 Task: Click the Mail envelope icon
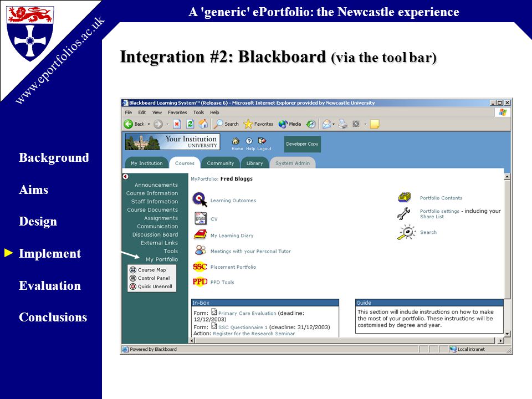pos(326,124)
